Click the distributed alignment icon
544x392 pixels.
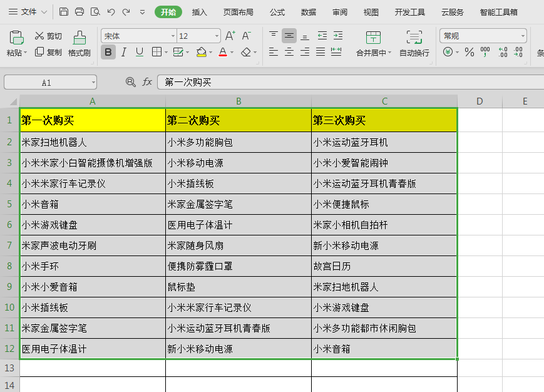(336, 53)
